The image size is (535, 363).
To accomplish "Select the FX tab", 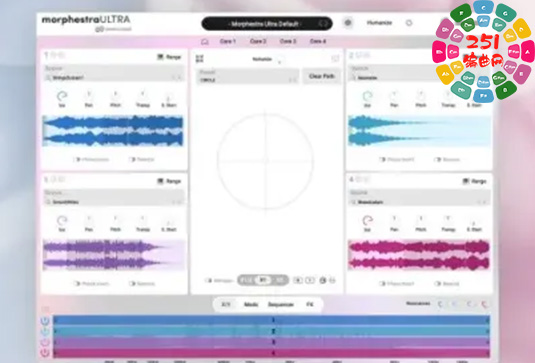I will pyautogui.click(x=309, y=304).
